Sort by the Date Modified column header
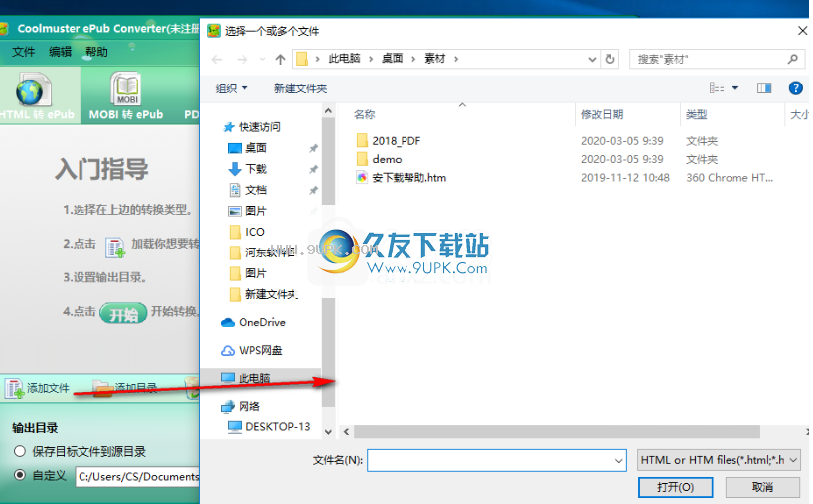813x504 pixels. pyautogui.click(x=602, y=114)
